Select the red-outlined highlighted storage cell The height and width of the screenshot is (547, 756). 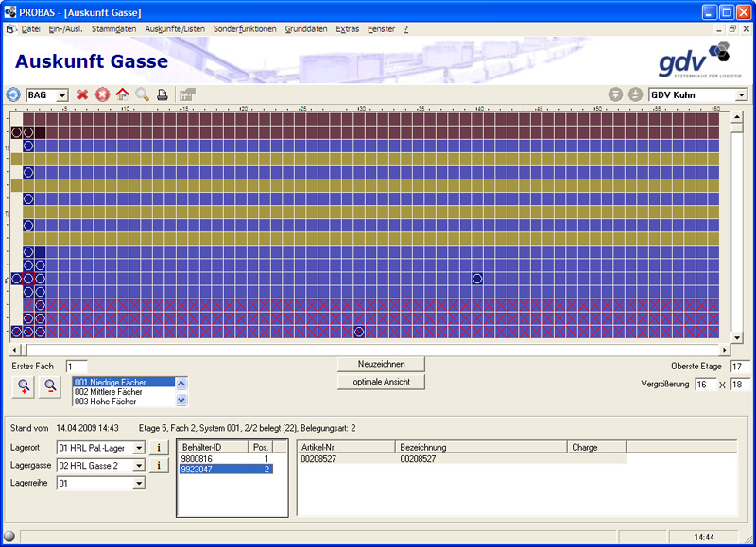pos(28,279)
